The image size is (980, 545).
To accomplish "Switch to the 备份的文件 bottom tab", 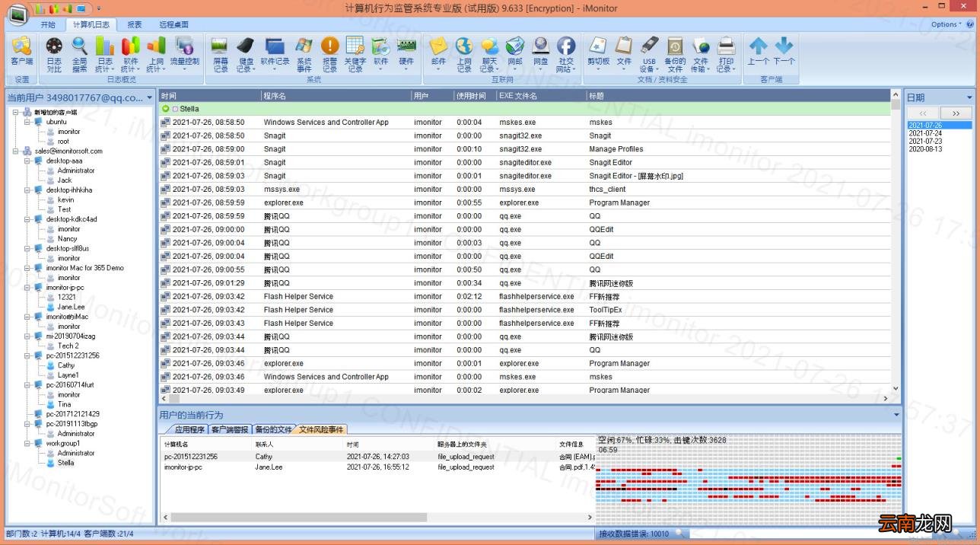I will pyautogui.click(x=274, y=429).
